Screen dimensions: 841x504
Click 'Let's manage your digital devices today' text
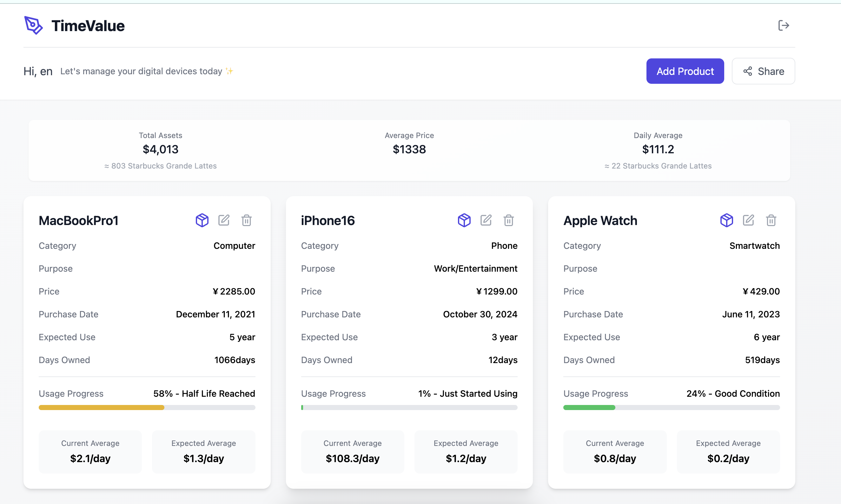click(141, 71)
